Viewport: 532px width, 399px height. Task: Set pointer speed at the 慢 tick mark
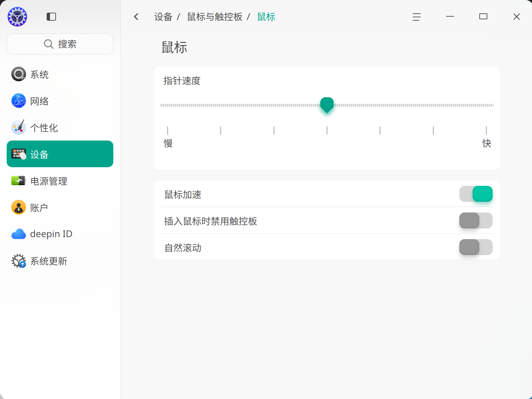pyautogui.click(x=168, y=131)
